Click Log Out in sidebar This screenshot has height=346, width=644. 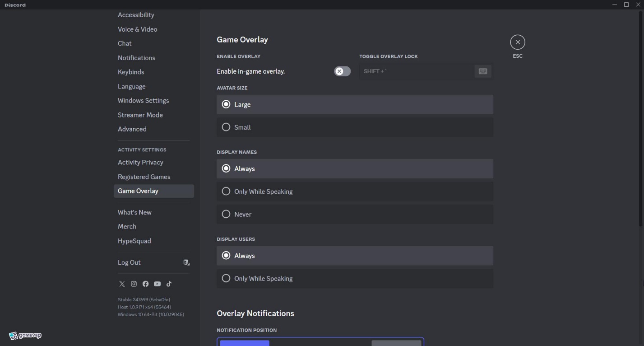pyautogui.click(x=154, y=262)
